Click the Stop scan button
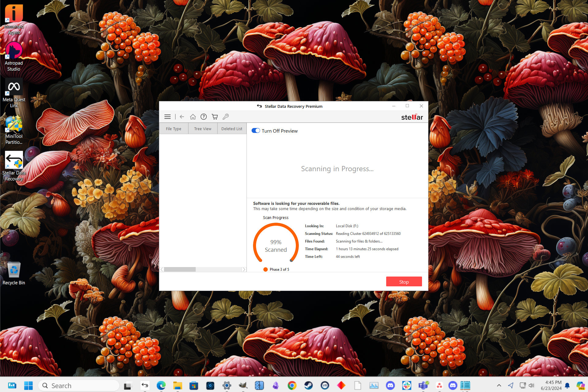This screenshot has height=392, width=588. pos(403,282)
